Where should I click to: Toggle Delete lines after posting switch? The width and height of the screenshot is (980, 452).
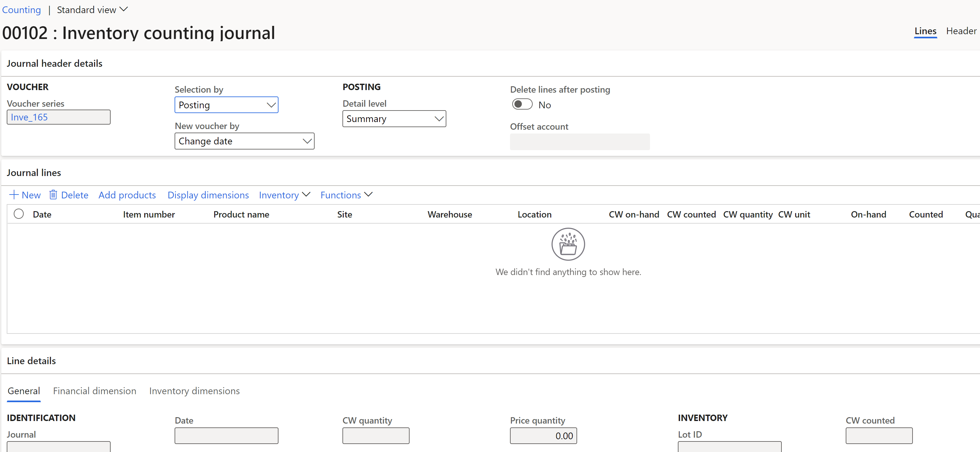tap(521, 104)
